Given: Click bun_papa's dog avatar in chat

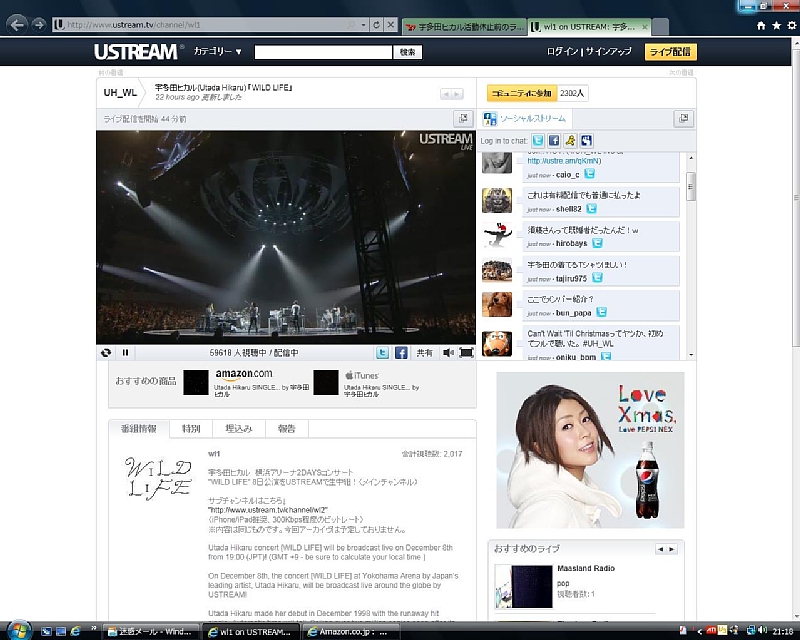Looking at the screenshot, I should [x=497, y=304].
